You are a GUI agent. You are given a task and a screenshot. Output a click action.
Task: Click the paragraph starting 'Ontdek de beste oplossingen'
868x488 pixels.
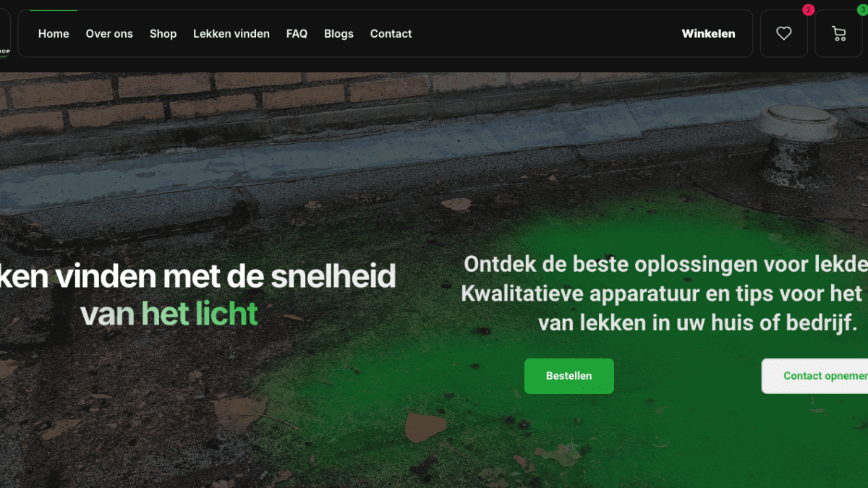(665, 293)
